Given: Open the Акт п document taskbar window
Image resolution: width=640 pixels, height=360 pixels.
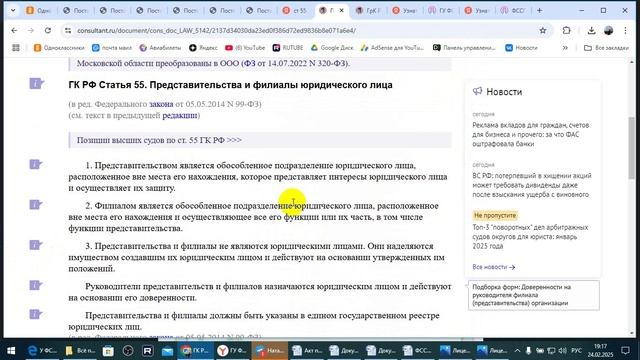Looking at the screenshot, I should pyautogui.click(x=307, y=350).
